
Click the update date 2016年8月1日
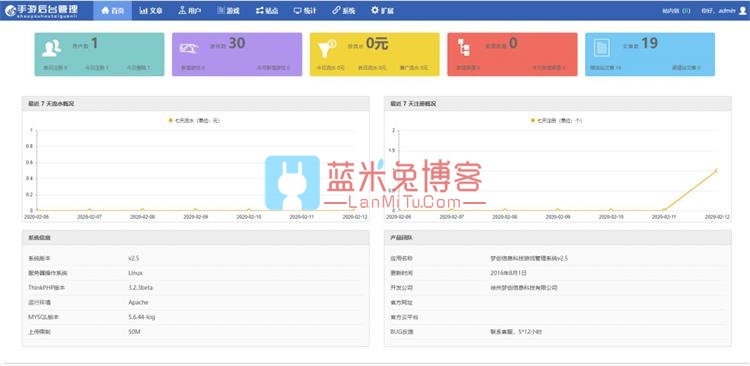(x=508, y=273)
